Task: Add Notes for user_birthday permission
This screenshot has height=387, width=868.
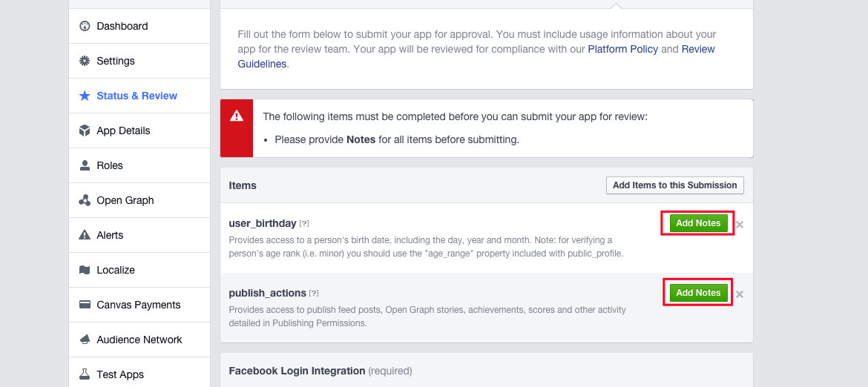Action: (x=698, y=223)
